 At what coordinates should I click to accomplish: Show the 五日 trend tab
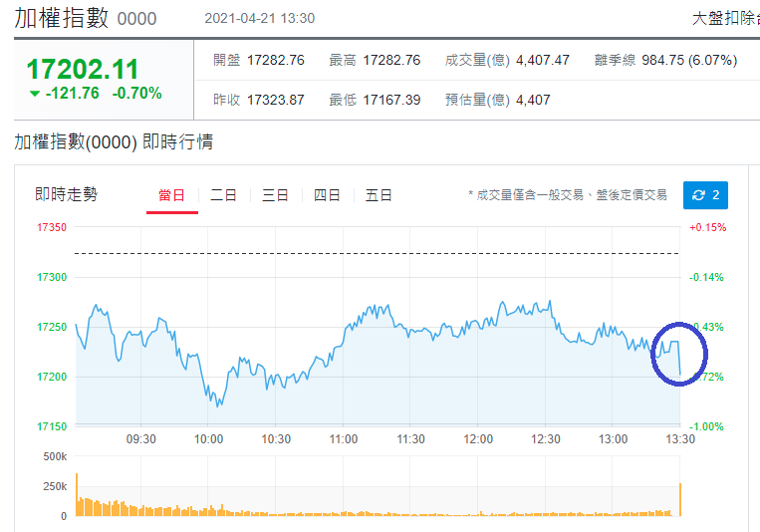point(379,195)
